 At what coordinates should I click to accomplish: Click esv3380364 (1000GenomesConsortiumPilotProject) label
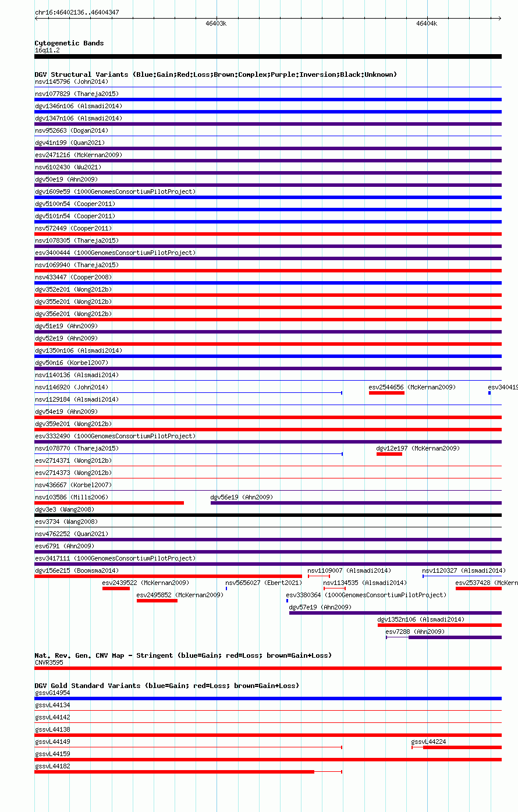tap(366, 595)
